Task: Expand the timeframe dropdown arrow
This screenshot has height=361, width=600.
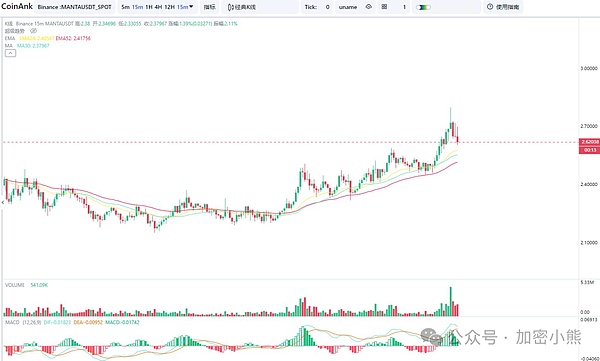Action: pos(191,7)
